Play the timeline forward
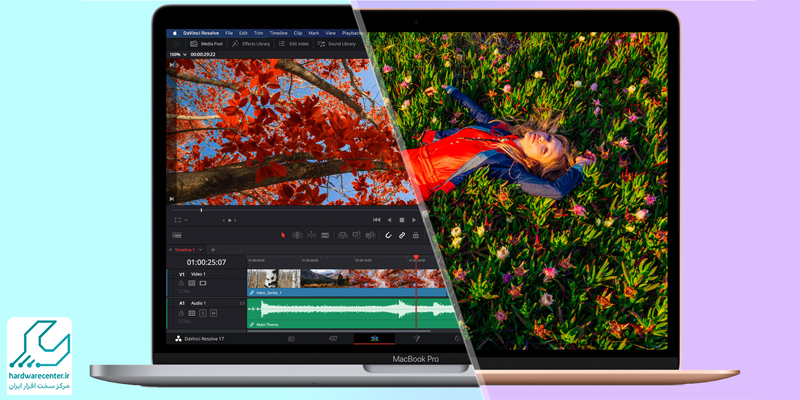The width and height of the screenshot is (800, 400). 414,220
